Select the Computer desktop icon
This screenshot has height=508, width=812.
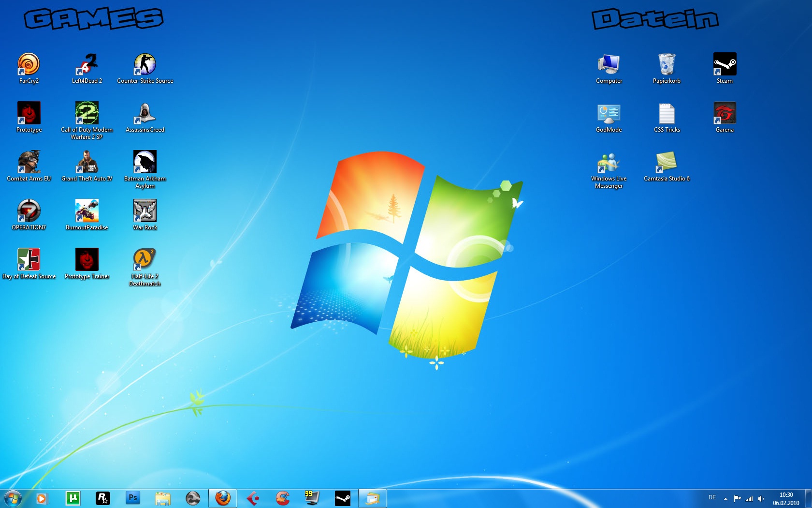609,68
